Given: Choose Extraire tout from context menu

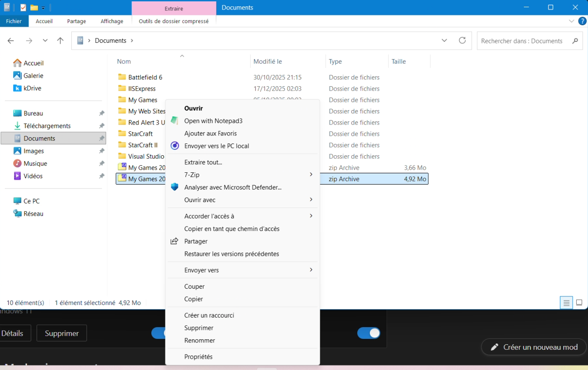Looking at the screenshot, I should 203,162.
